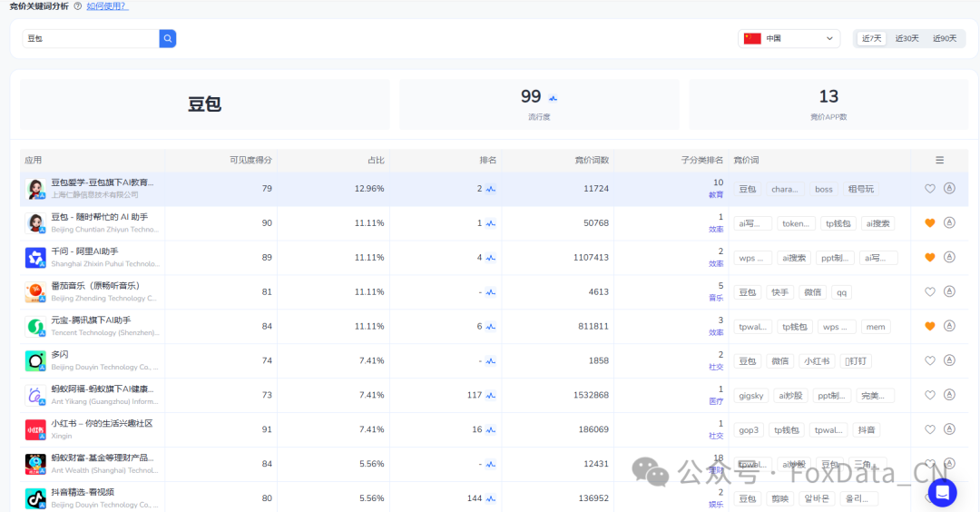Open 抖音精选 app icon
Image resolution: width=980 pixels, height=512 pixels.
tap(35, 498)
